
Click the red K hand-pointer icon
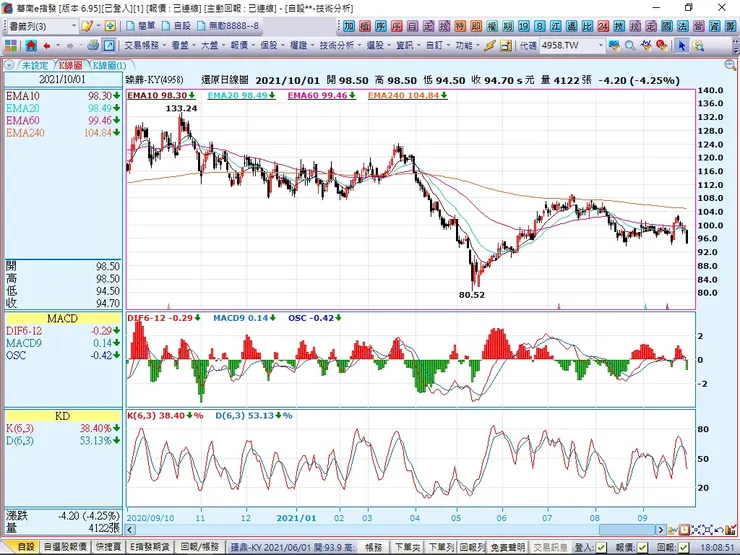click(662, 45)
